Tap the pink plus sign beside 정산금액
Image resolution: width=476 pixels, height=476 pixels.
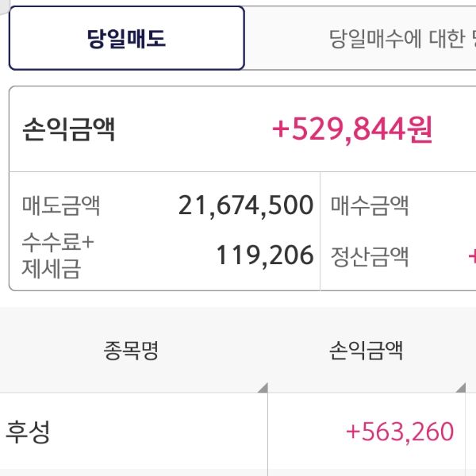tap(472, 256)
